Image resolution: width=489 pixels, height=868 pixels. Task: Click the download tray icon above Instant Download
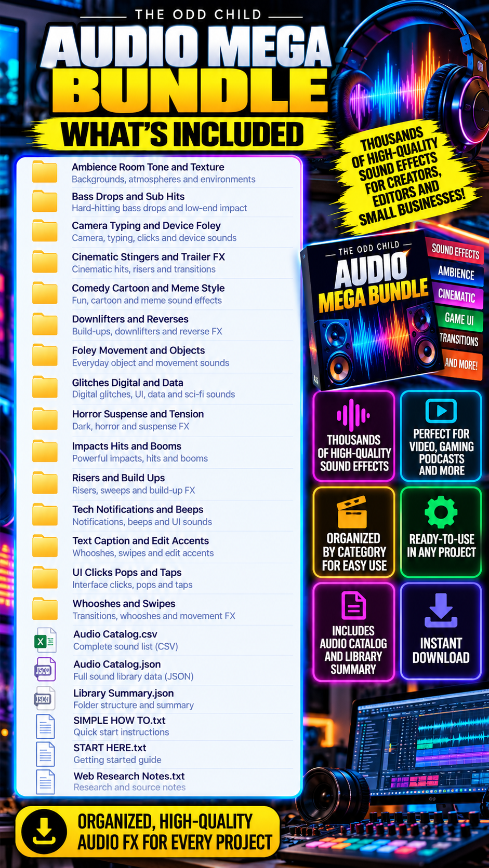click(441, 610)
